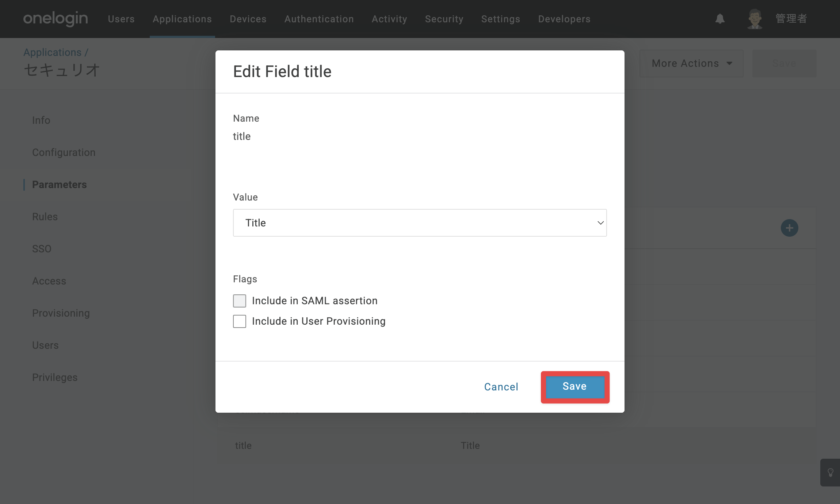Check Include in User Provisioning
The height and width of the screenshot is (504, 840).
coord(240,321)
